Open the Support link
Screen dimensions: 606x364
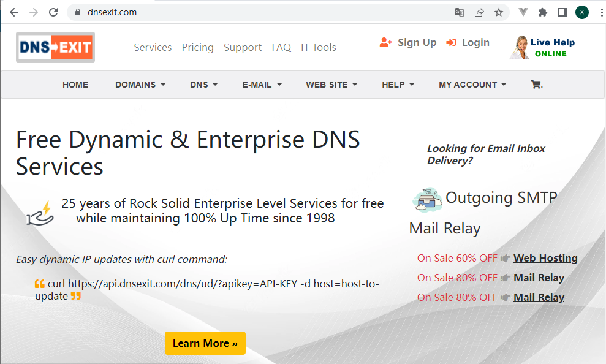click(x=243, y=47)
